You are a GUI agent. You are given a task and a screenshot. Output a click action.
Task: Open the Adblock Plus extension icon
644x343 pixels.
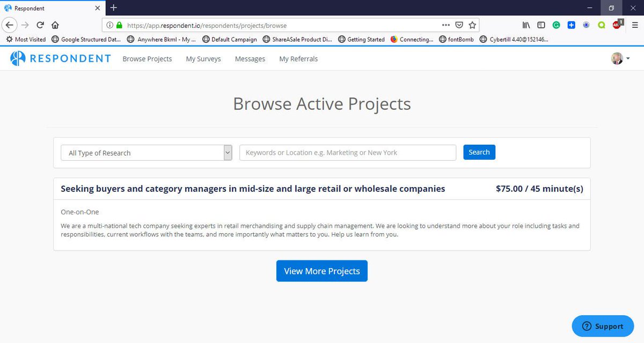[617, 24]
